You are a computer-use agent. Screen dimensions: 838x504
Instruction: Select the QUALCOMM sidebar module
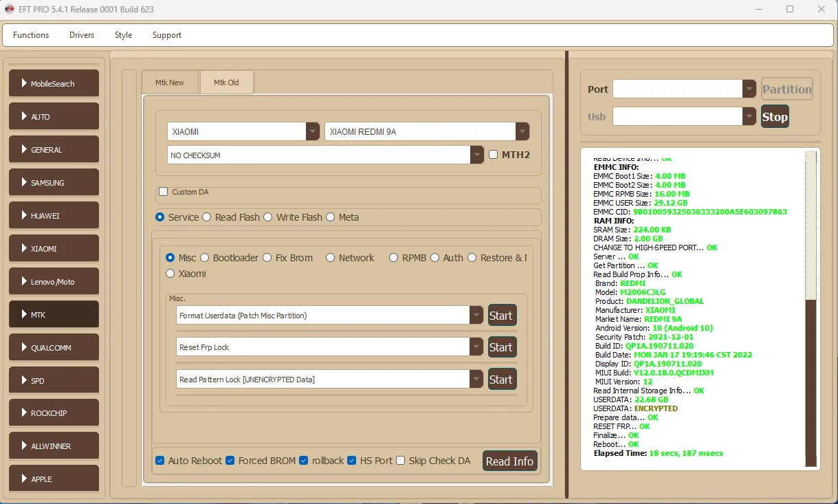(x=54, y=347)
